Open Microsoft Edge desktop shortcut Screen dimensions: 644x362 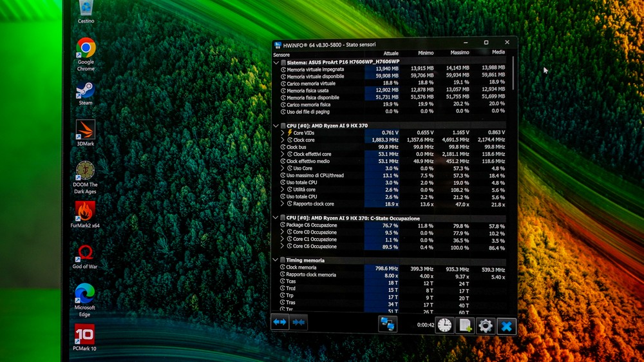(x=84, y=300)
